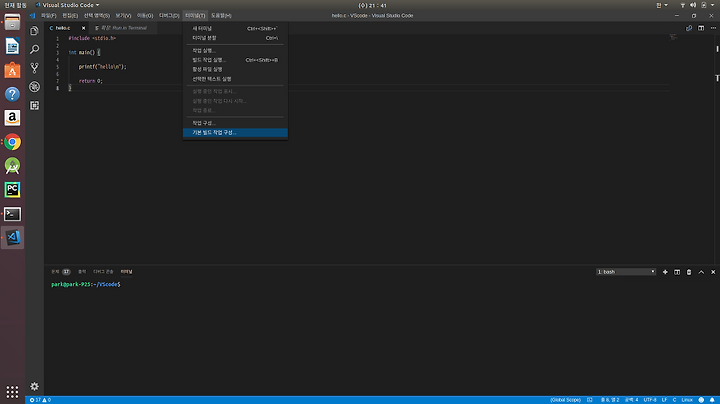This screenshot has height=404, width=720.
Task: Open the Source Control view
Action: coord(34,68)
